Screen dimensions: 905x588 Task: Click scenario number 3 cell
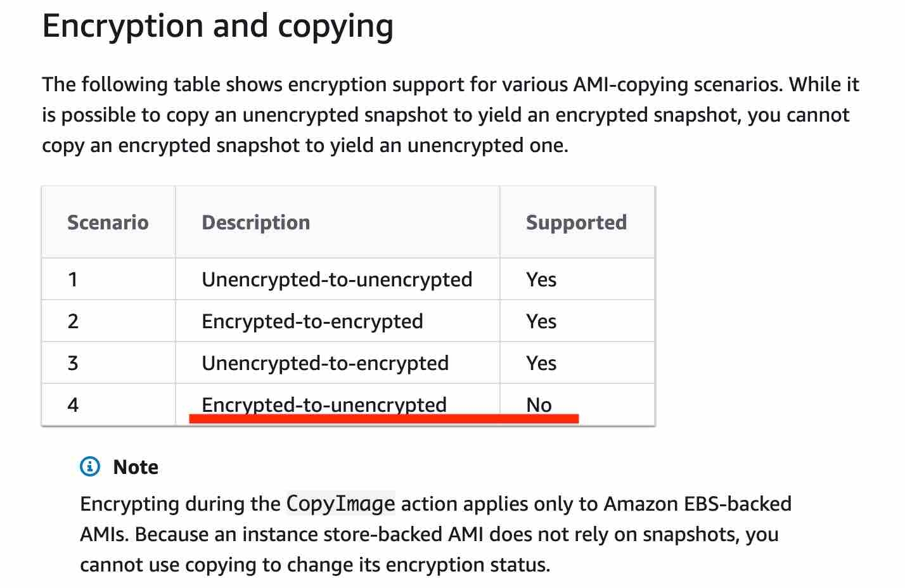click(108, 363)
